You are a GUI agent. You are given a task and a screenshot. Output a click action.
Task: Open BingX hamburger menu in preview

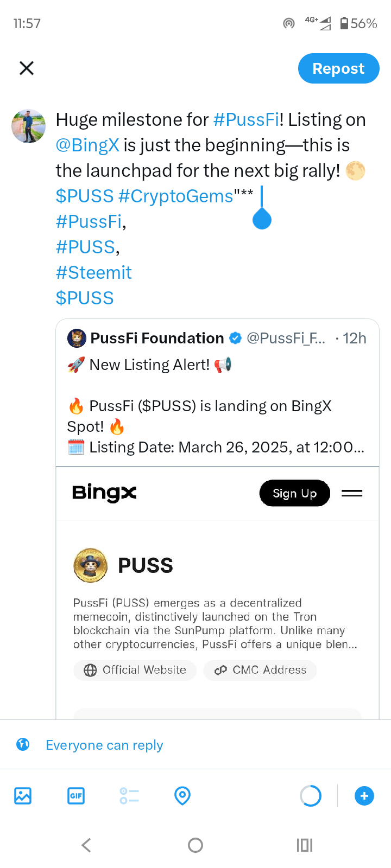point(352,493)
